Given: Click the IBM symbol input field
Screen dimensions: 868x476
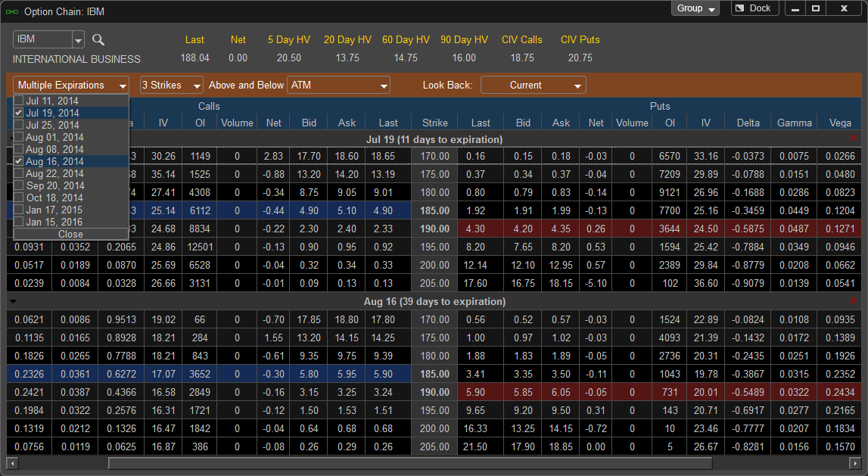Looking at the screenshot, I should (x=42, y=39).
